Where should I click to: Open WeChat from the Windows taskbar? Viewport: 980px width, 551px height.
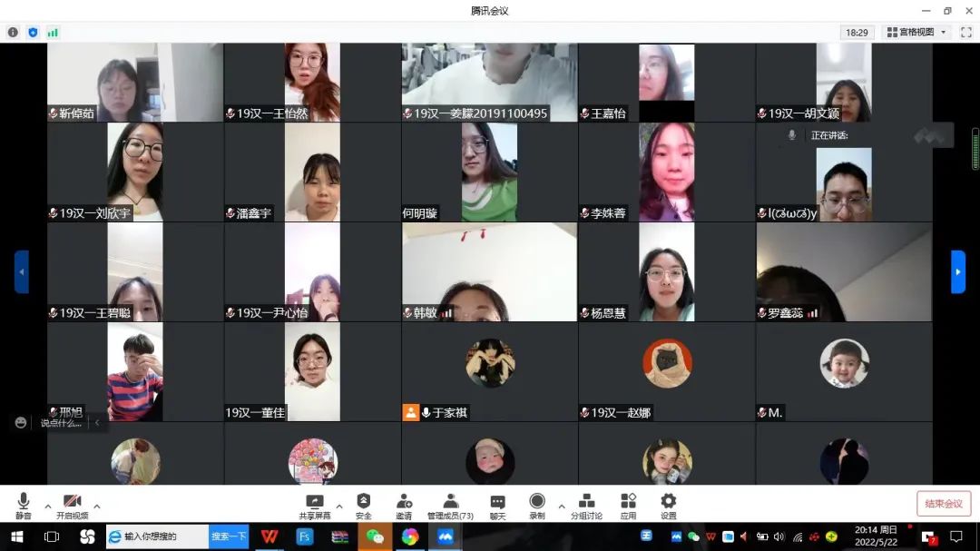[375, 536]
